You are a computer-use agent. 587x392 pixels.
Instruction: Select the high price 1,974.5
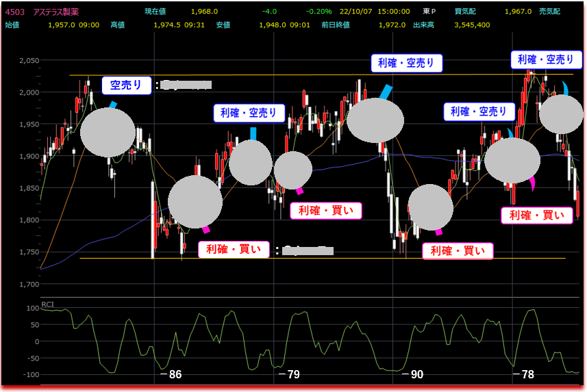pos(167,25)
